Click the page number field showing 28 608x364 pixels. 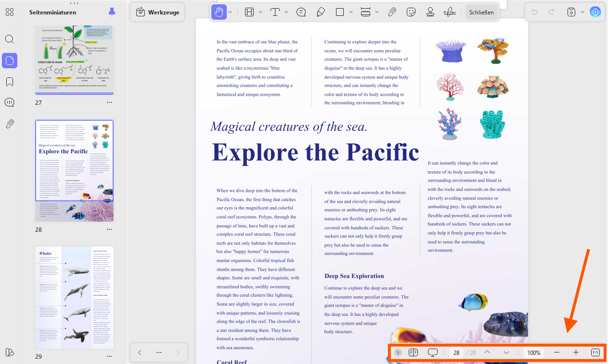(x=456, y=352)
